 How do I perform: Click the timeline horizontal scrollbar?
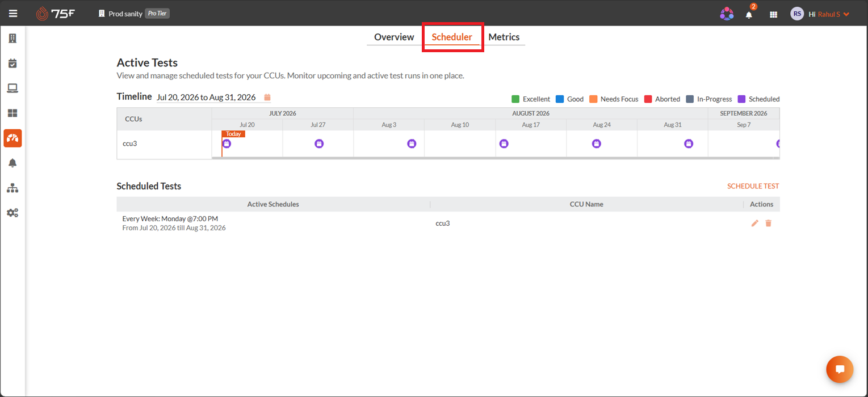[496, 158]
